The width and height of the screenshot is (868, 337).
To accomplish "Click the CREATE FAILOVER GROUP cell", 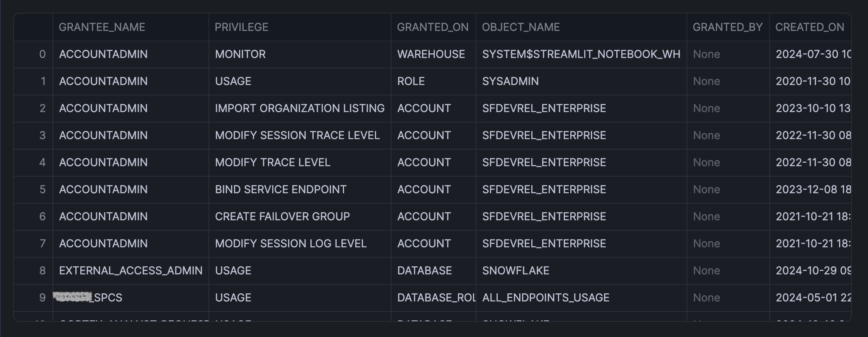I will [x=282, y=216].
